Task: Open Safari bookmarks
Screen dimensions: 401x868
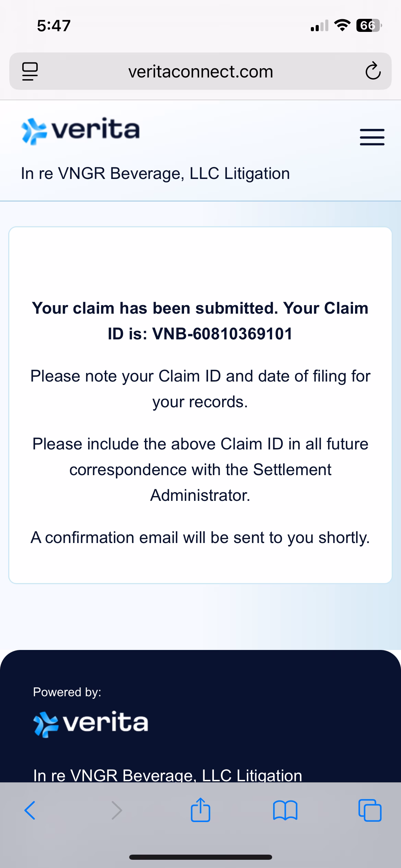Action: [x=285, y=810]
